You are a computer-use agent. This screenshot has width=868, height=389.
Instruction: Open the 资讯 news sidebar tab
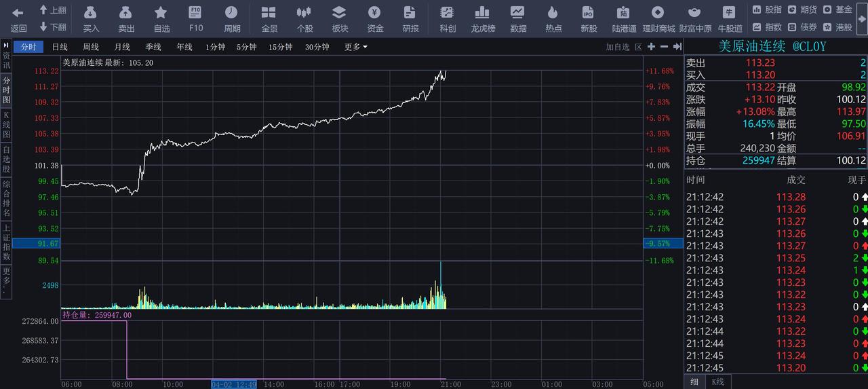pyautogui.click(x=6, y=61)
